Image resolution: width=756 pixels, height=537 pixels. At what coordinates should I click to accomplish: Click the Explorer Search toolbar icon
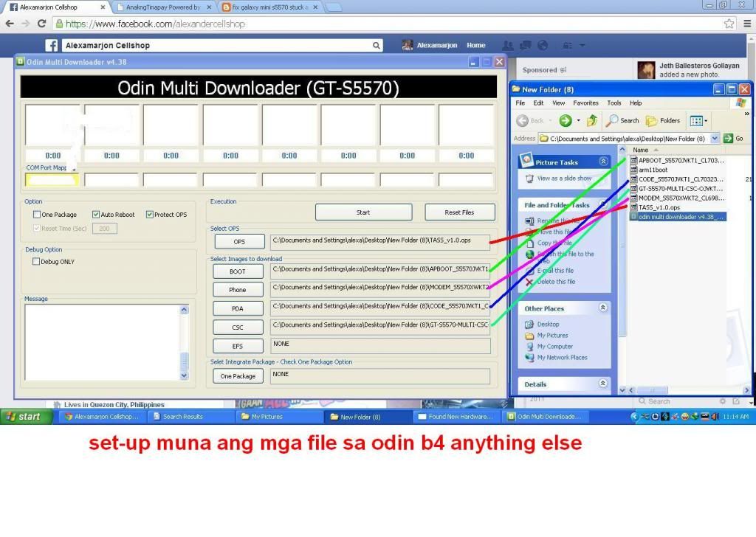click(622, 120)
